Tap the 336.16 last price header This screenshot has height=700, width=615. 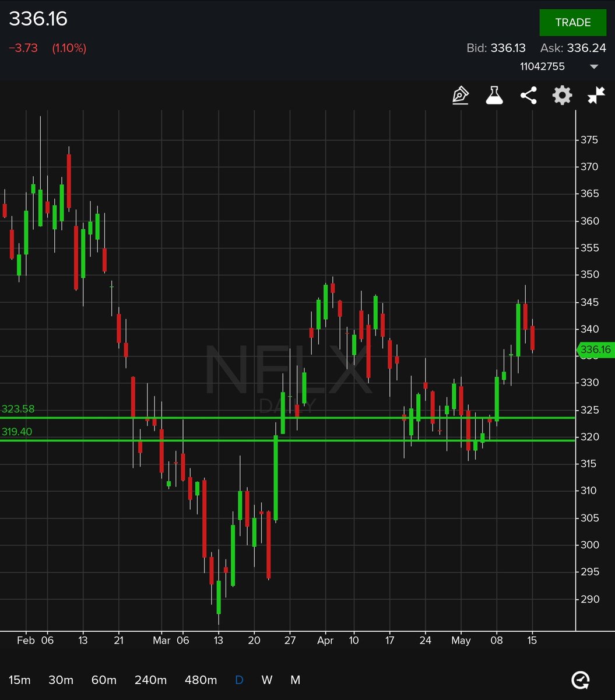pyautogui.click(x=38, y=19)
